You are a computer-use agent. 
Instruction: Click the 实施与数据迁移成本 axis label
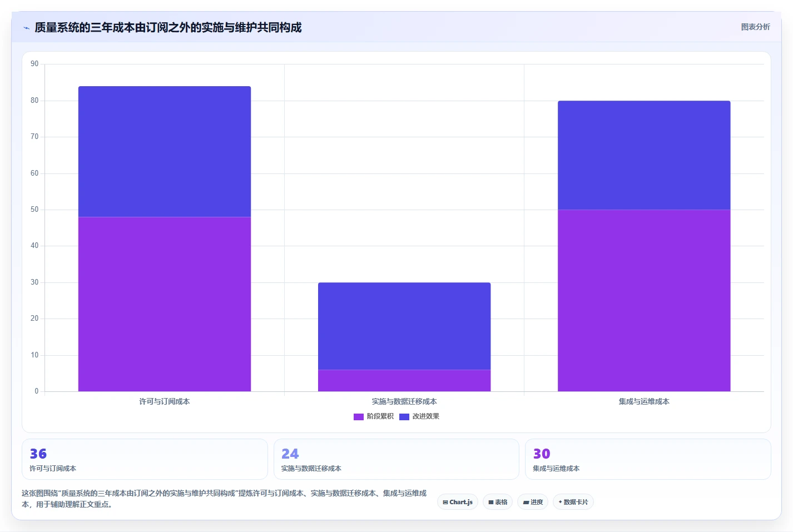pyautogui.click(x=404, y=401)
